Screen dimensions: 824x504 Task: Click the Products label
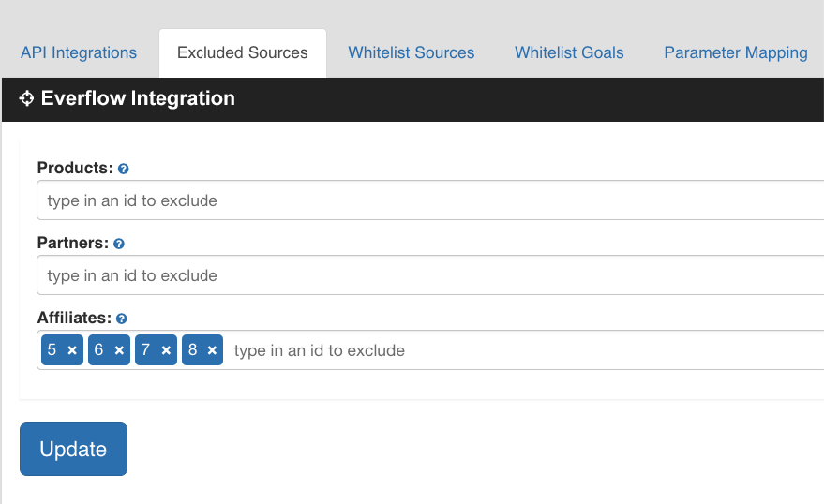click(x=75, y=168)
